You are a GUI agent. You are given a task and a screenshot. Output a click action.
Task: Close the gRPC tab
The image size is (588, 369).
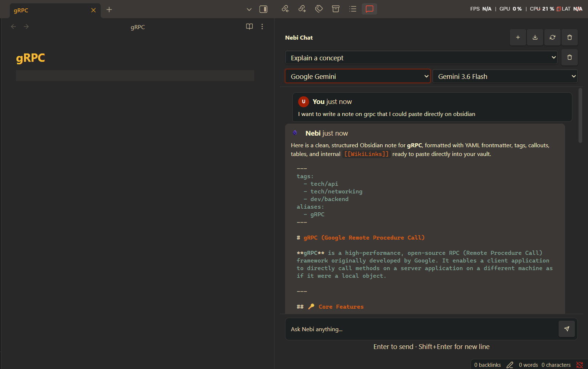(93, 10)
